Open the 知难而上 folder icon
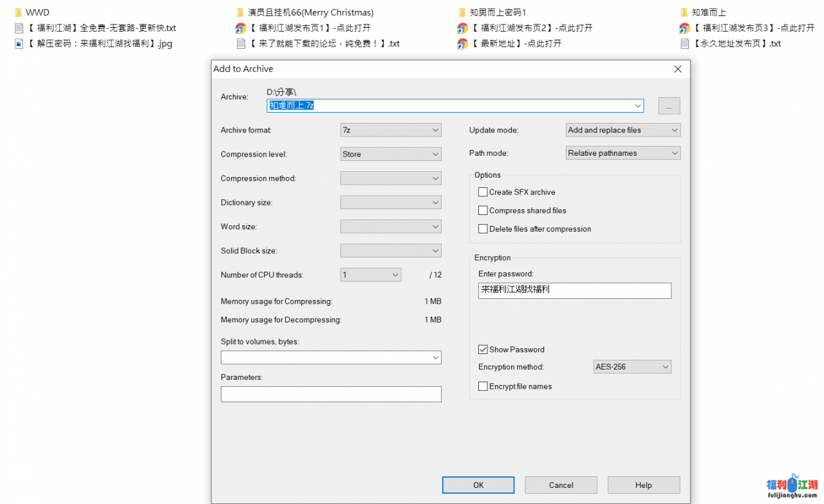The image size is (824, 504). click(684, 12)
